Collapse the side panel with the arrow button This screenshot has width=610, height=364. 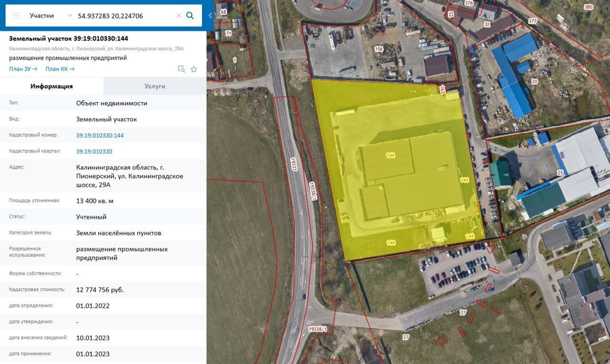pos(210,16)
